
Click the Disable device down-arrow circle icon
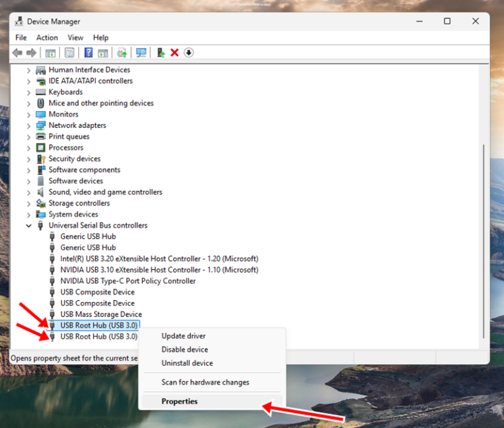coord(189,53)
